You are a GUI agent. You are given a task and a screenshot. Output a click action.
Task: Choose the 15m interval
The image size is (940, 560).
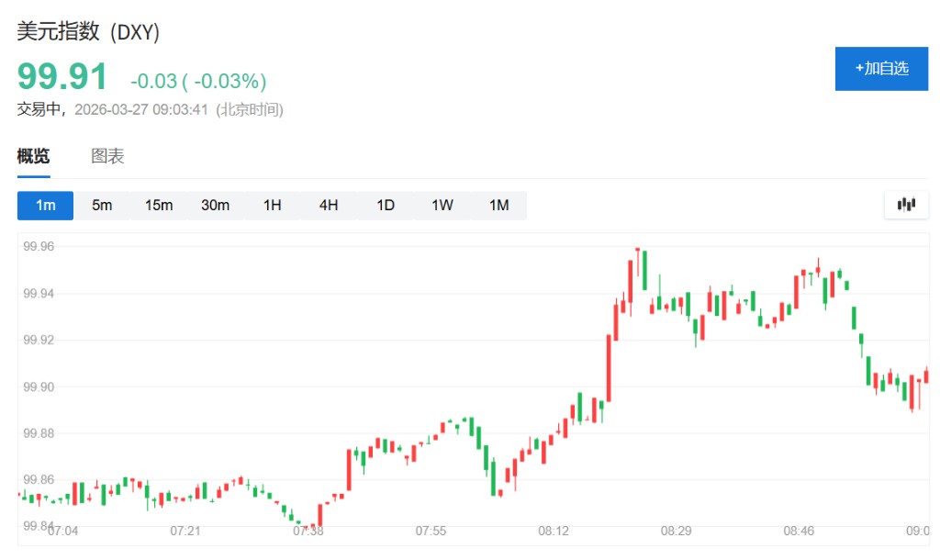tap(159, 205)
